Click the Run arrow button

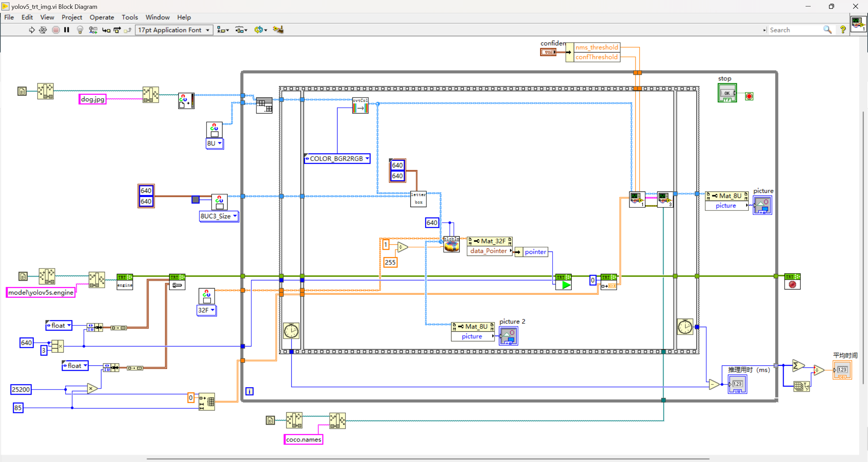(32, 30)
